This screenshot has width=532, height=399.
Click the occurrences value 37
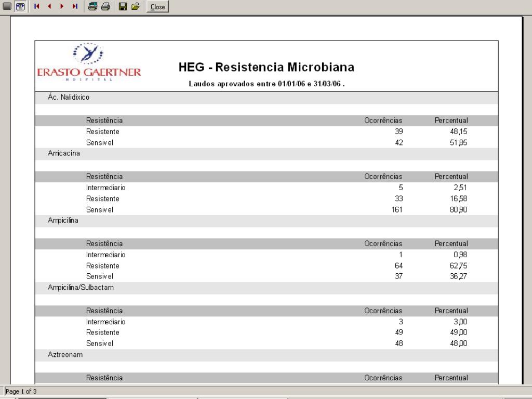click(x=398, y=276)
